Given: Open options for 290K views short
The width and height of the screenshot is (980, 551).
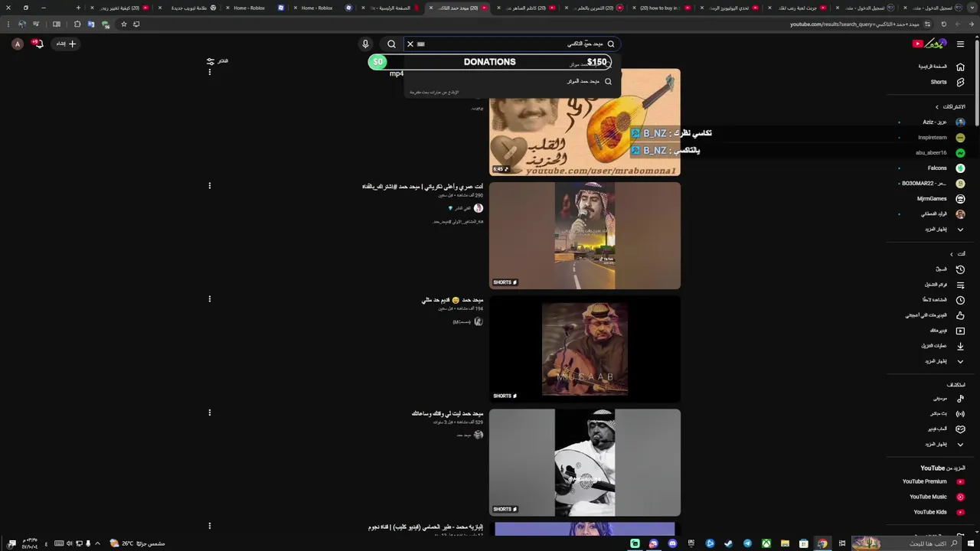Looking at the screenshot, I should tap(209, 185).
